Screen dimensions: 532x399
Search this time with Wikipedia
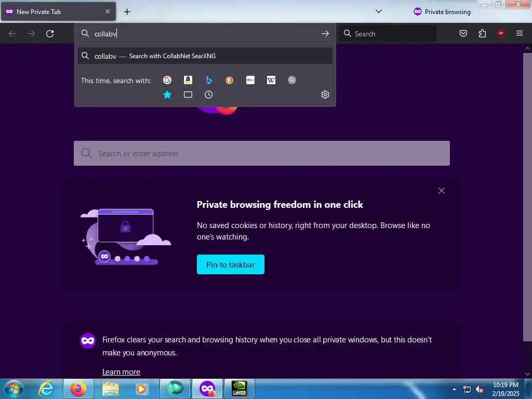point(271,80)
